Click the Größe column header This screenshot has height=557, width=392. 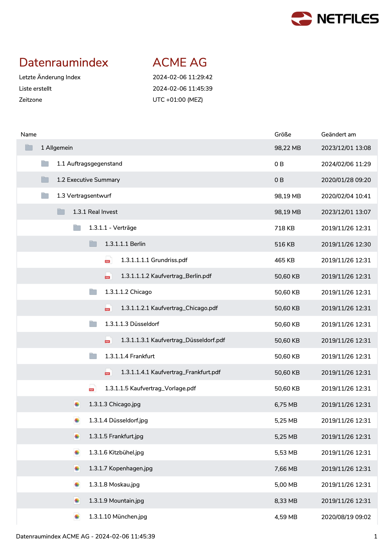(x=283, y=134)
